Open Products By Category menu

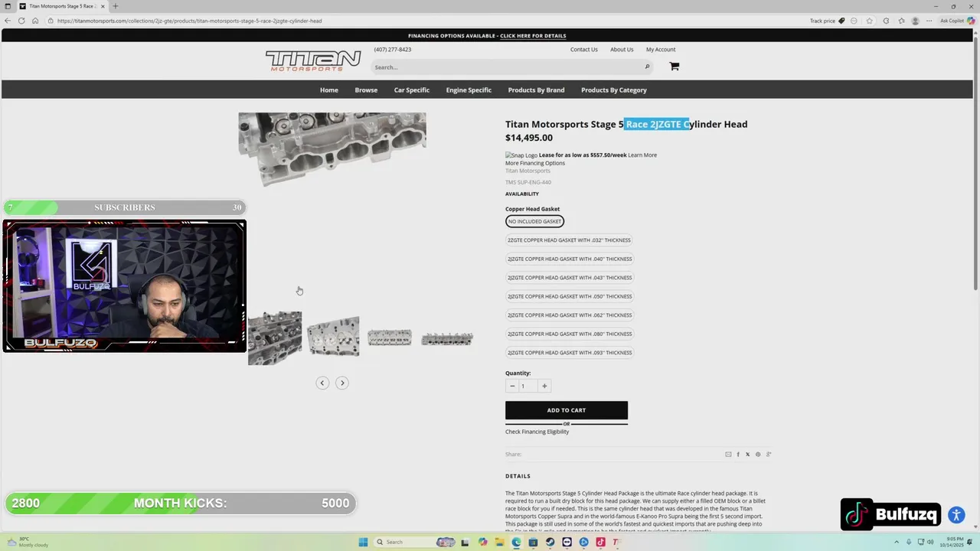click(x=614, y=90)
